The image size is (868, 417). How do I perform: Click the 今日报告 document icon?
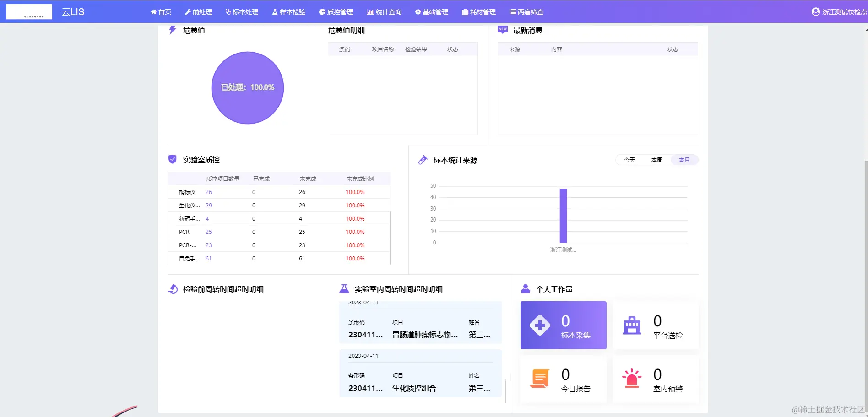540,378
